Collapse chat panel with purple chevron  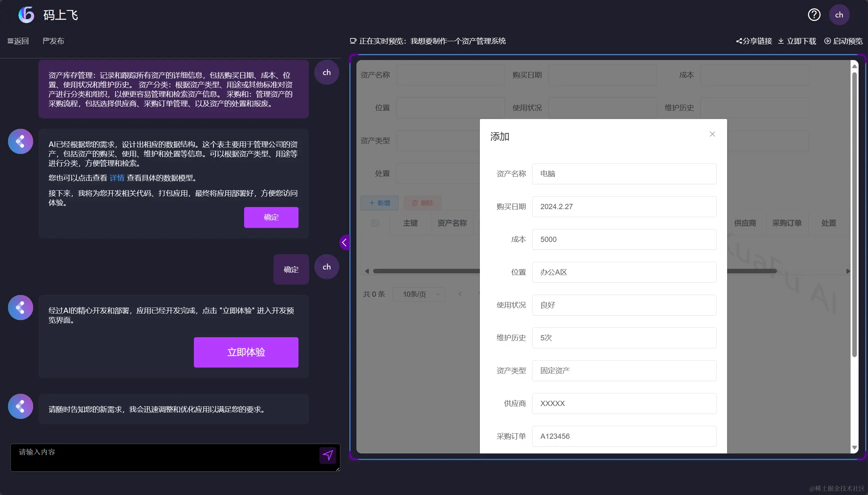(x=345, y=242)
